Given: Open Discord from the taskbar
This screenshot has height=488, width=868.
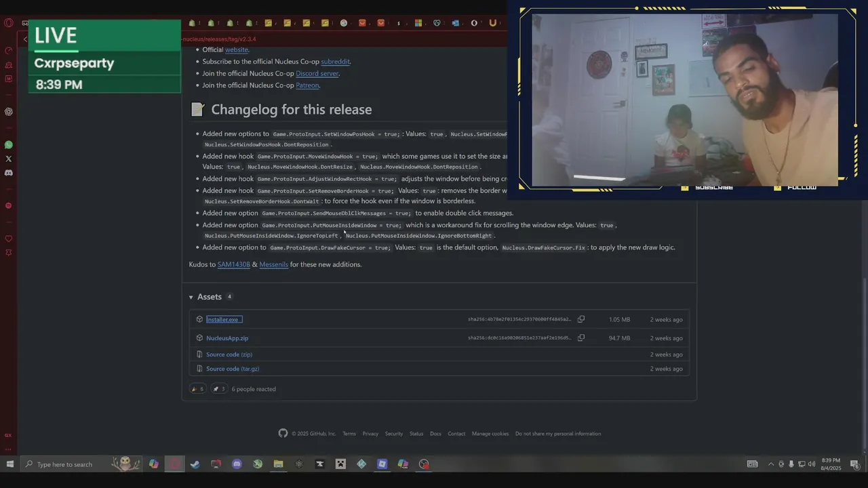Looking at the screenshot, I should pos(237,464).
